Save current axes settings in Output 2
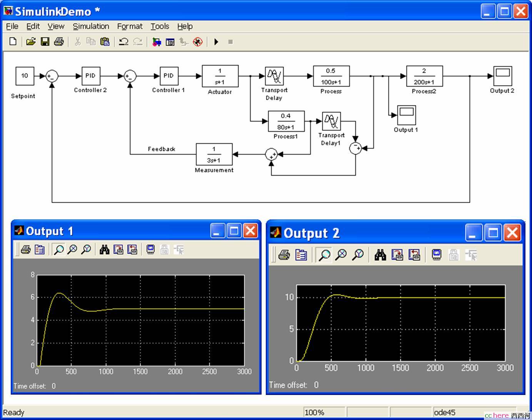Screen dimensions: 532x420 397,254
